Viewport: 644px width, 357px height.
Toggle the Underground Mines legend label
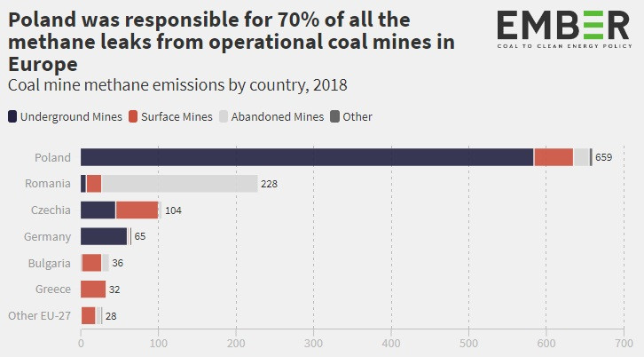pyautogui.click(x=70, y=116)
